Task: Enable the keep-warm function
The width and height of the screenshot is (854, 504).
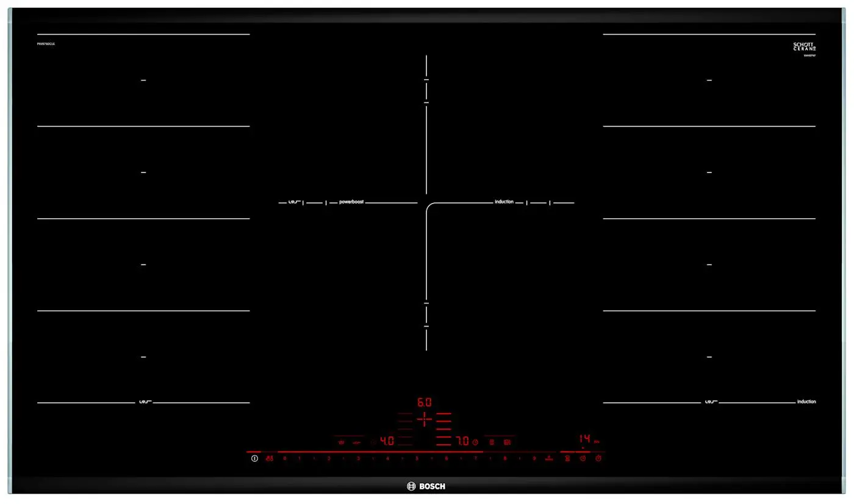Action: pos(566,458)
